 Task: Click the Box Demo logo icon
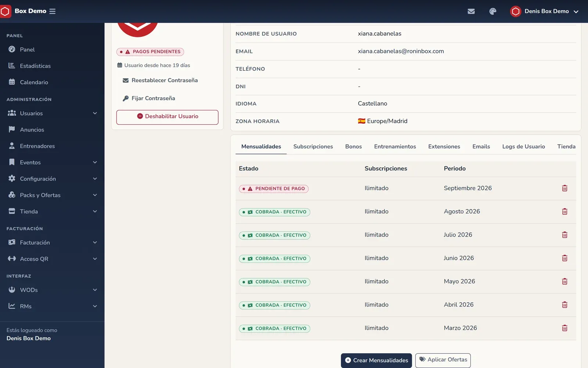click(x=6, y=11)
